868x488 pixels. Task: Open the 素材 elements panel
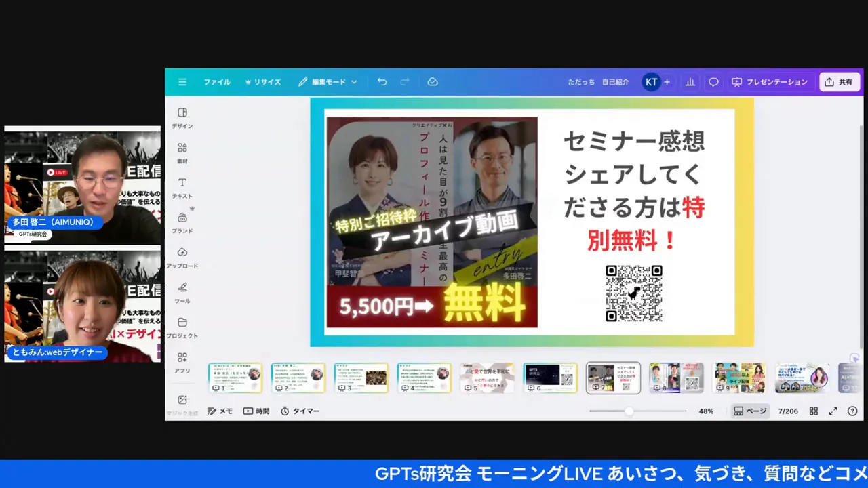[182, 153]
